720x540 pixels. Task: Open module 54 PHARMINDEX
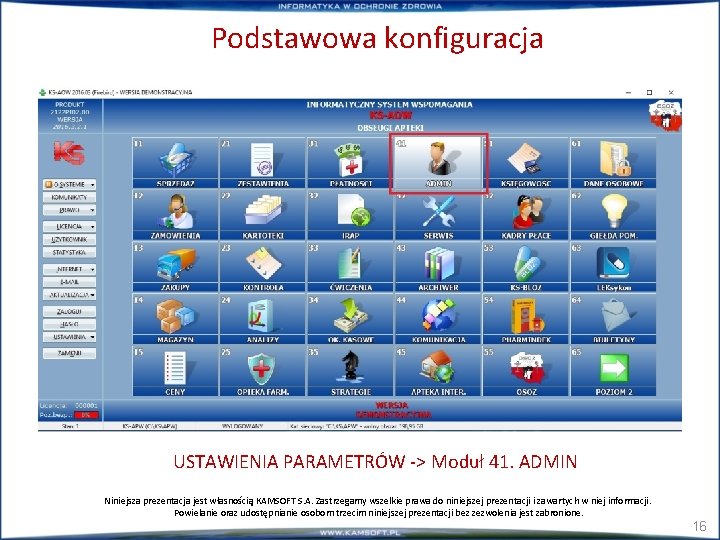[x=526, y=319]
